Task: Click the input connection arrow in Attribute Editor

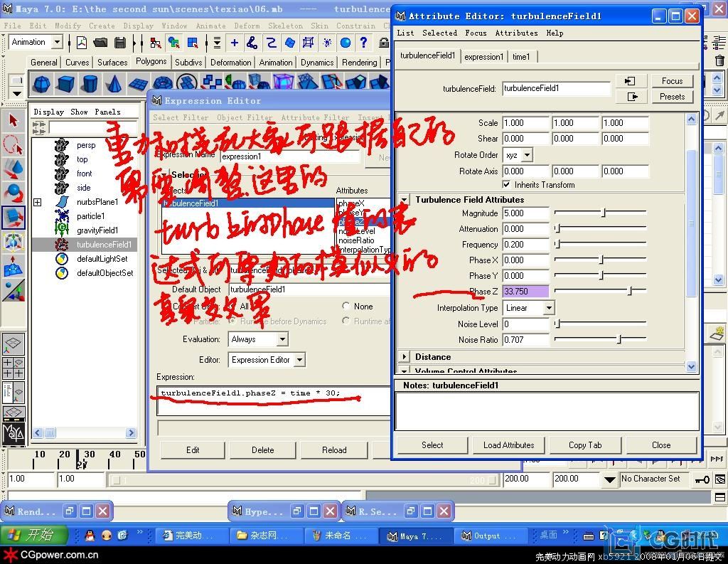Action: pyautogui.click(x=630, y=81)
